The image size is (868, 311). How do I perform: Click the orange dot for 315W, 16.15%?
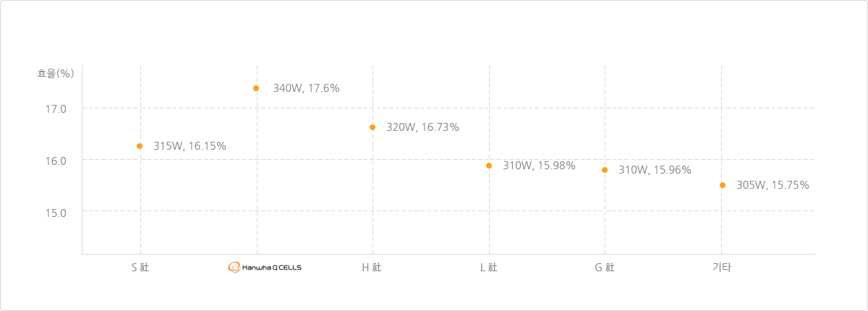(140, 146)
